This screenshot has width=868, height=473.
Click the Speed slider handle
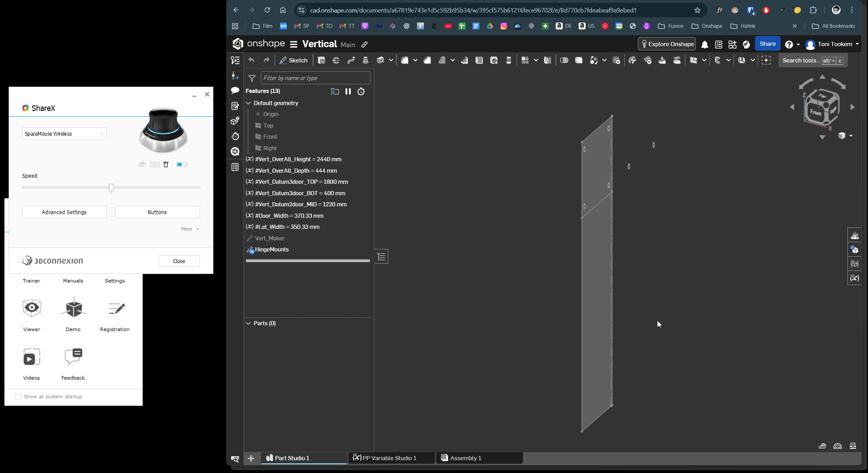tap(111, 188)
